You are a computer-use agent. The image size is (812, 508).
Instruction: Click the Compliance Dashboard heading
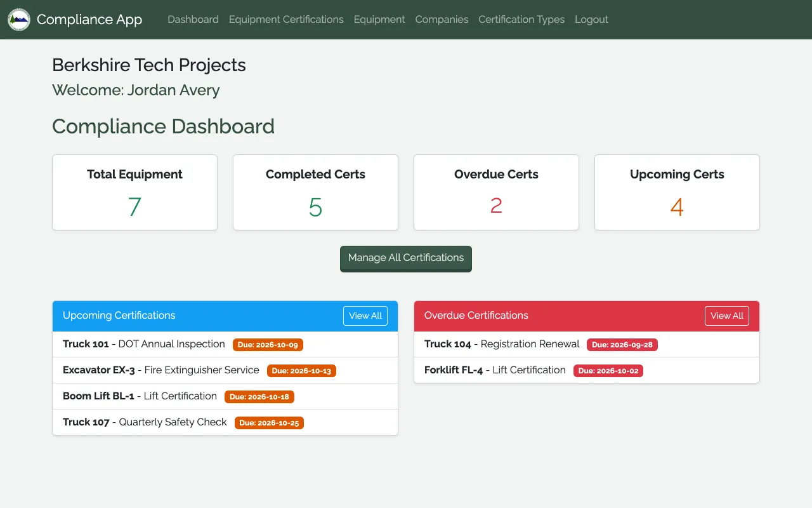[163, 126]
